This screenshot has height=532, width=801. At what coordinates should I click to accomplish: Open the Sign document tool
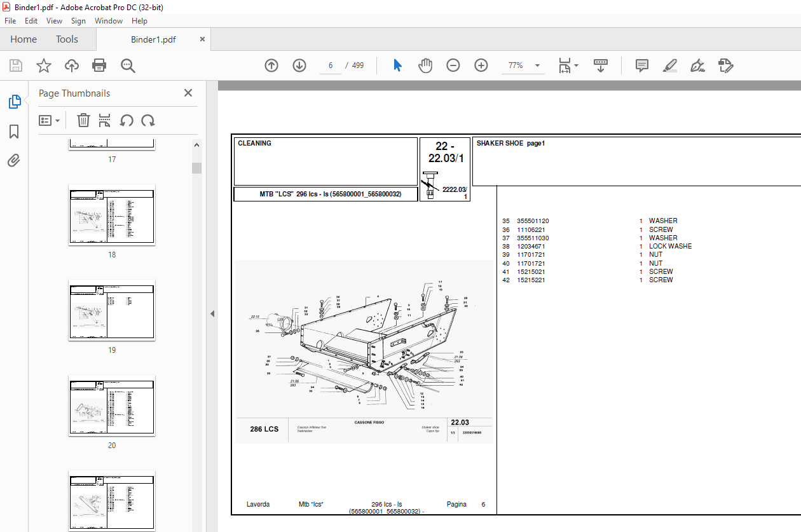click(x=698, y=65)
